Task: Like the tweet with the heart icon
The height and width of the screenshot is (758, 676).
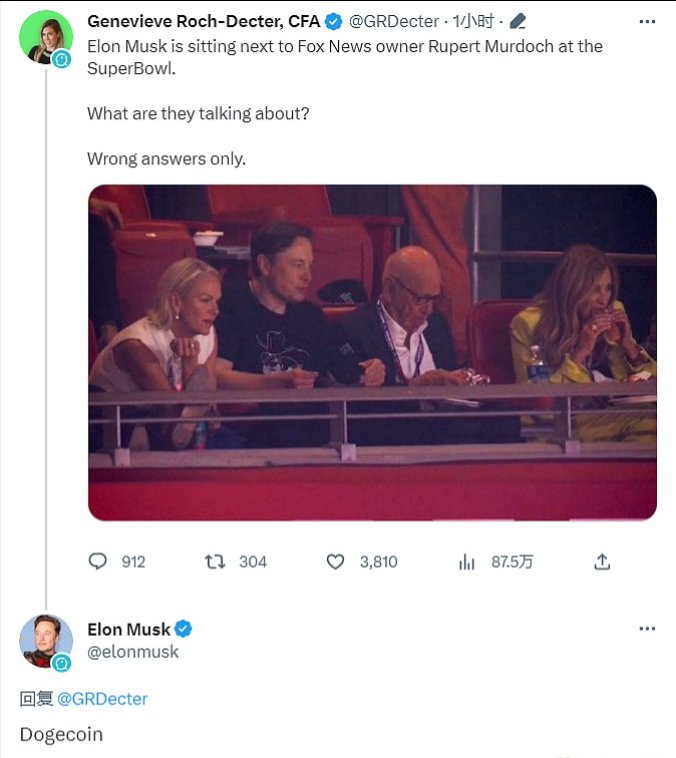Action: 336,562
